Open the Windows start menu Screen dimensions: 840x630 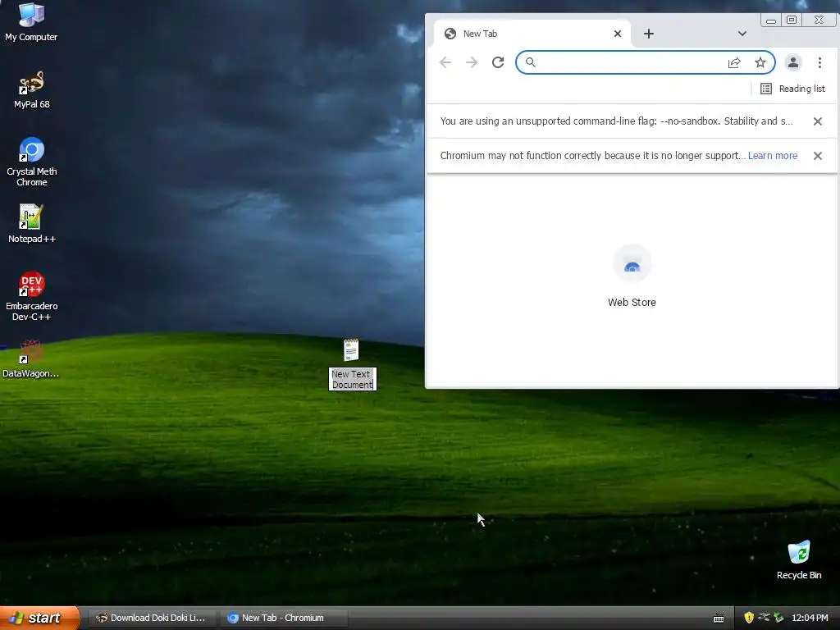point(39,618)
